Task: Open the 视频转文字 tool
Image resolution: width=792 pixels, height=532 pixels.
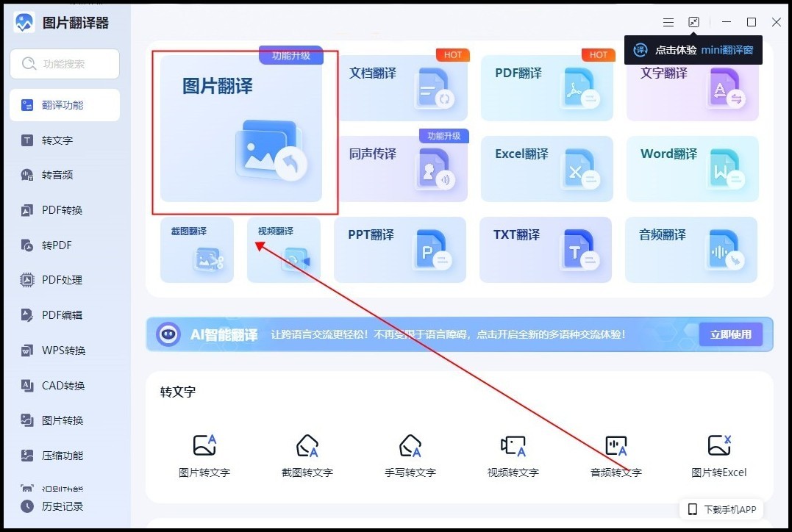Action: (x=513, y=452)
